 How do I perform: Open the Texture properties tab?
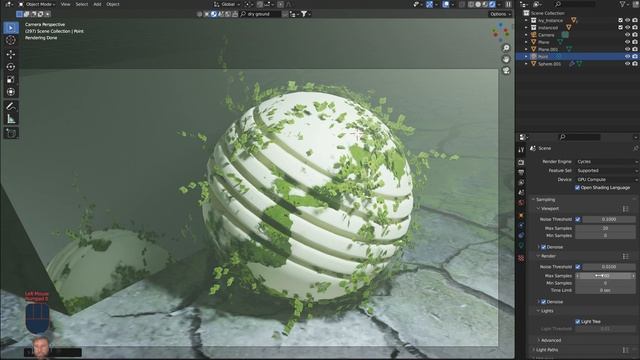pyautogui.click(x=521, y=258)
